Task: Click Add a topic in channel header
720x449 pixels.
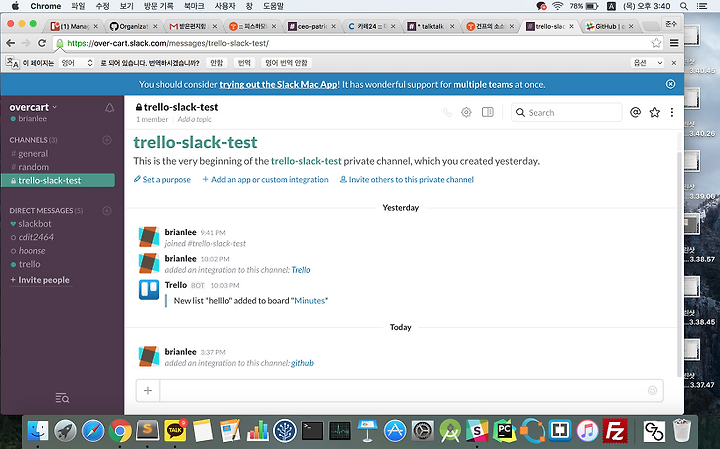Action: coord(194,119)
